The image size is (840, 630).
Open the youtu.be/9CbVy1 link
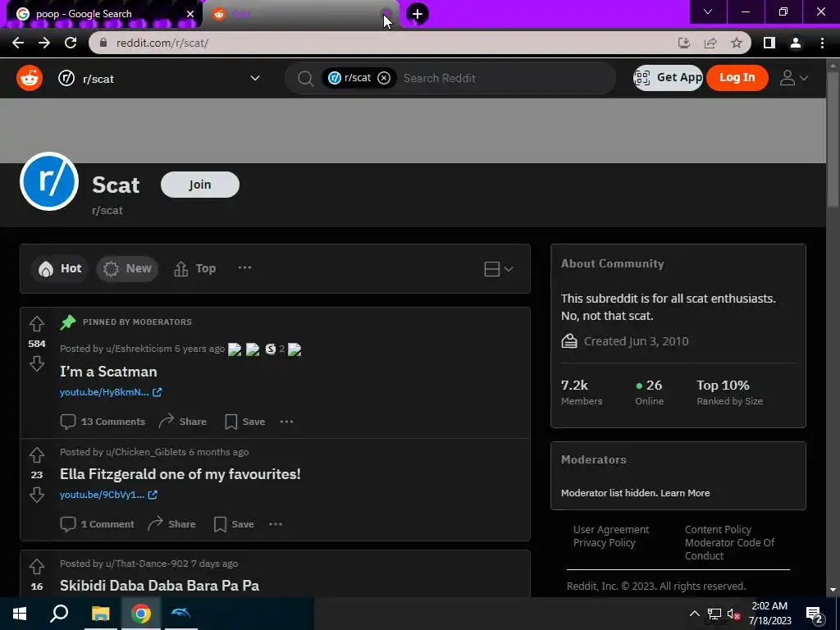[108, 495]
